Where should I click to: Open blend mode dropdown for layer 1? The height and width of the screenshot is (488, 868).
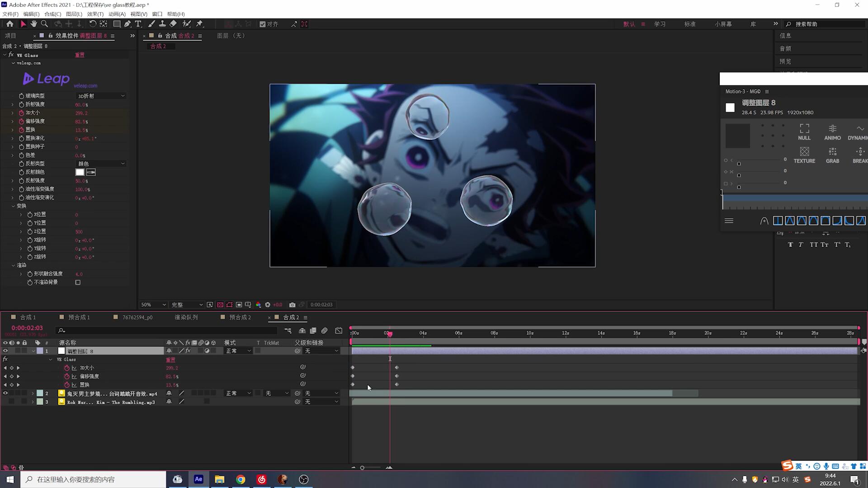click(238, 351)
